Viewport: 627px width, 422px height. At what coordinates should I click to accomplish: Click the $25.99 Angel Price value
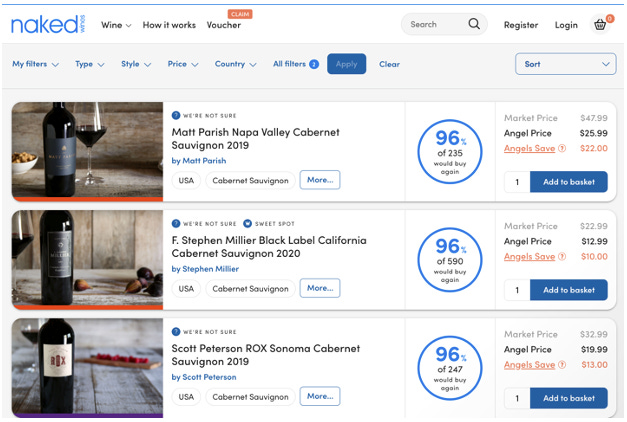click(x=594, y=133)
